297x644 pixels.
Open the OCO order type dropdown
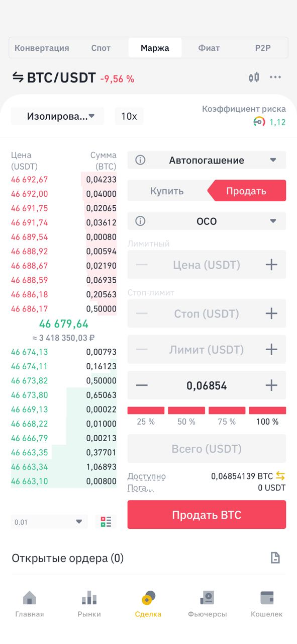pyautogui.click(x=207, y=221)
